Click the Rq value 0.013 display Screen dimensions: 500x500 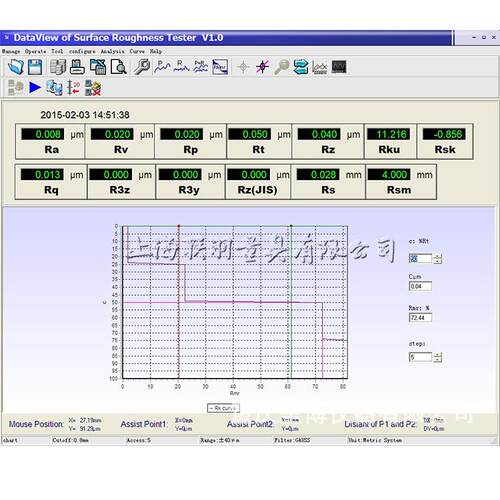[42, 174]
